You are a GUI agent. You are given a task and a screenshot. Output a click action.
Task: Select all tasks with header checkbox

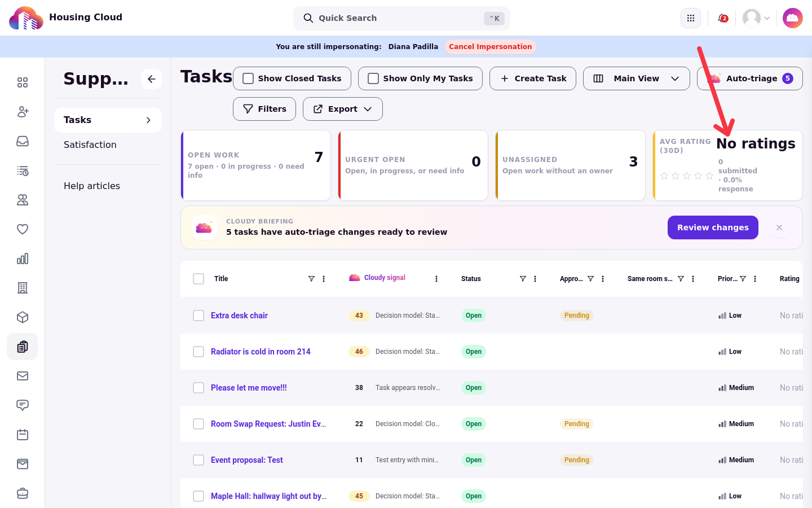click(198, 279)
